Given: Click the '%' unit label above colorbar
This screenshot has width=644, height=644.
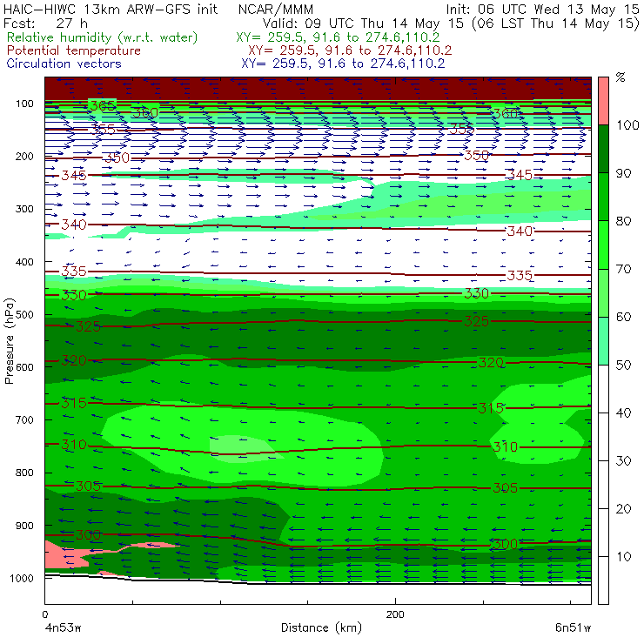Looking at the screenshot, I should pyautogui.click(x=621, y=77).
